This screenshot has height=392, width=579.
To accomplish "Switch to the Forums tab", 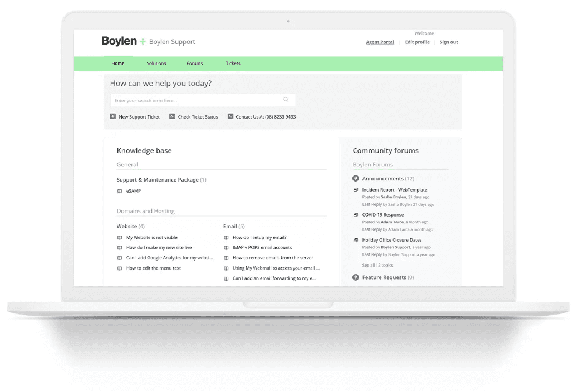I will [x=195, y=63].
